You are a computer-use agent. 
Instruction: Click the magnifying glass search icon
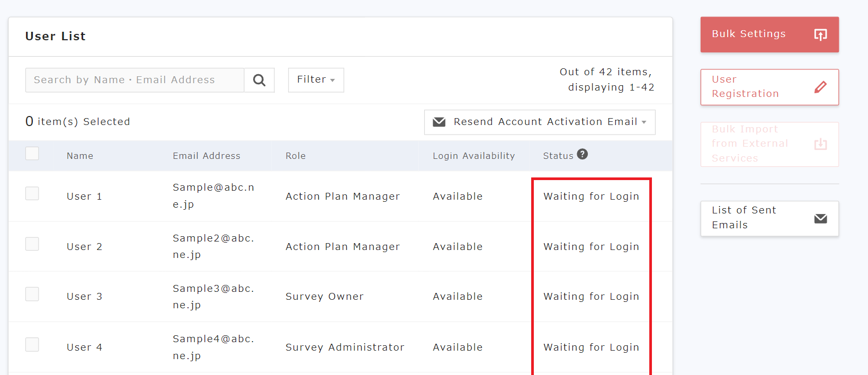point(259,80)
